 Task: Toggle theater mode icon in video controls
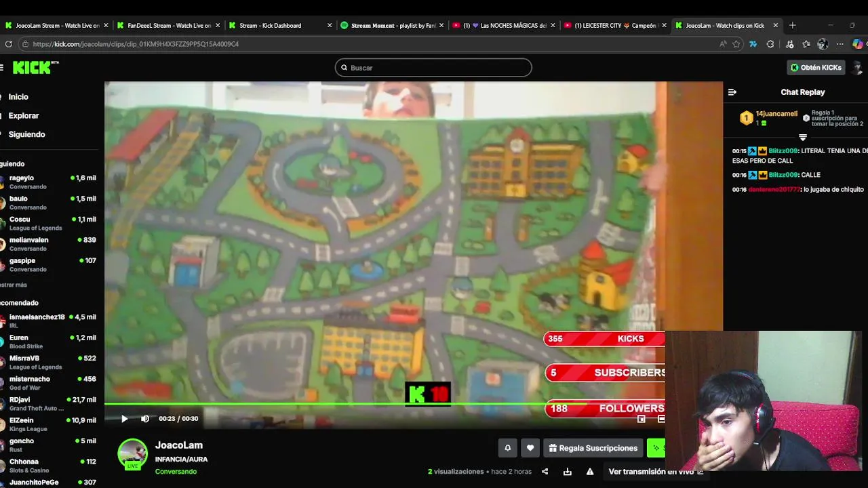661,419
